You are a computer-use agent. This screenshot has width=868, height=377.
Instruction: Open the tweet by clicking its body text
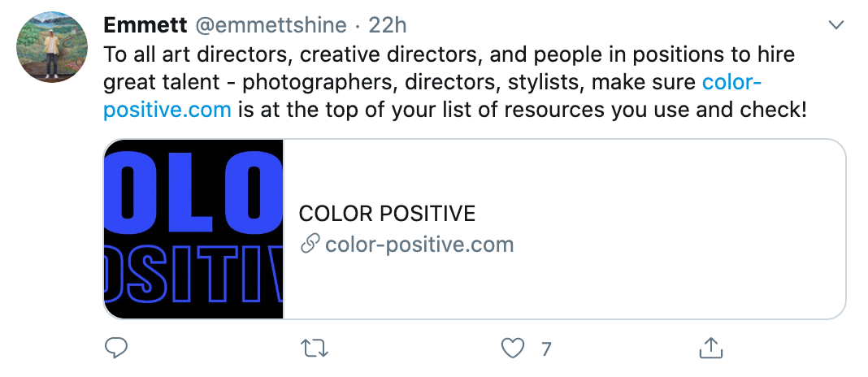point(455,82)
